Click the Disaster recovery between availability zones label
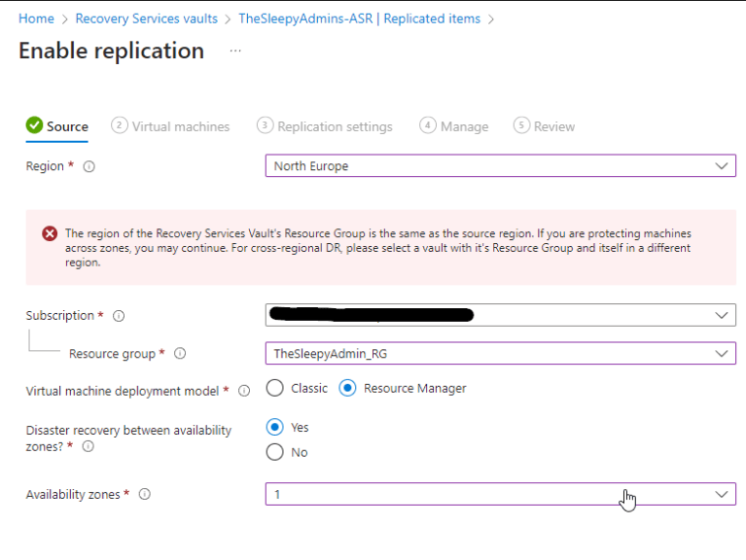This screenshot has height=560, width=746. tap(128, 438)
